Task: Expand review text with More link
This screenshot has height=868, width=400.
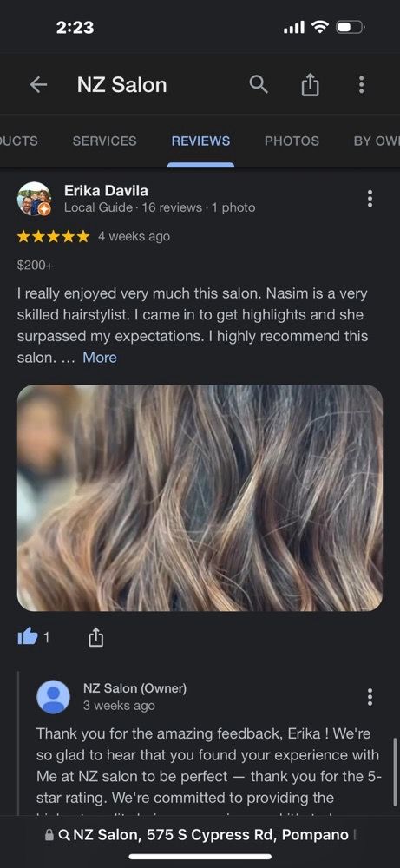Action: [x=100, y=358]
